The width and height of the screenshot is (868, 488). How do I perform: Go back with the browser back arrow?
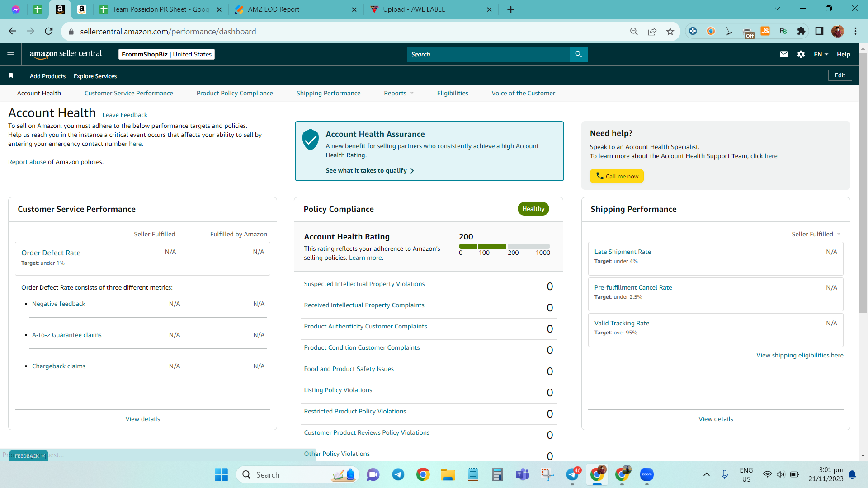(13, 31)
